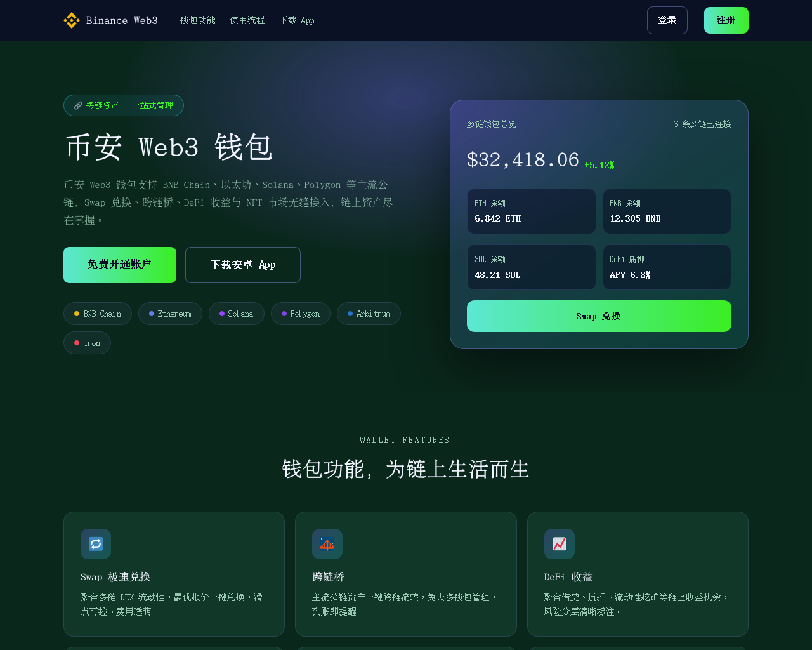Select the Tron chain chip
The width and height of the screenshot is (812, 650).
[x=87, y=343]
